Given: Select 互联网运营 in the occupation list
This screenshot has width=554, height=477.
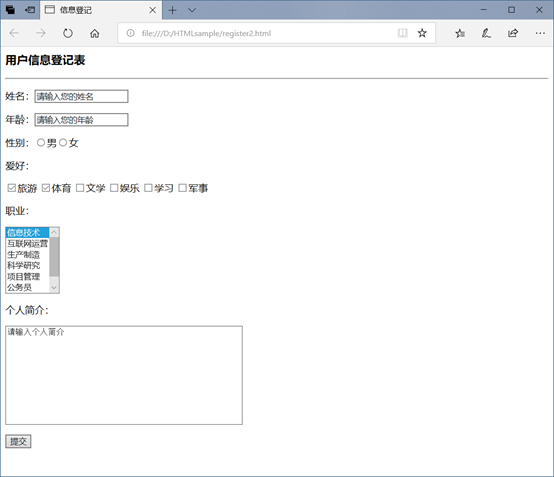Looking at the screenshot, I should point(28,243).
